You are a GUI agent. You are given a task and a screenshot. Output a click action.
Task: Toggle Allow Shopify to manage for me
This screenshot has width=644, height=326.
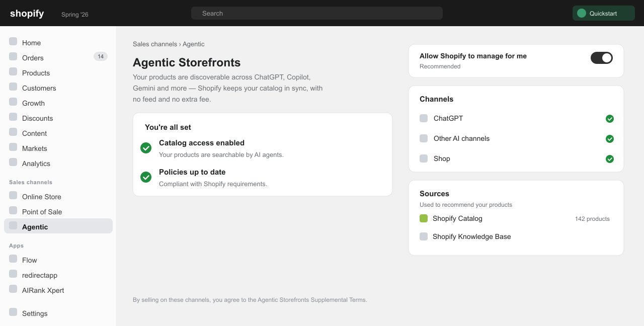click(602, 58)
